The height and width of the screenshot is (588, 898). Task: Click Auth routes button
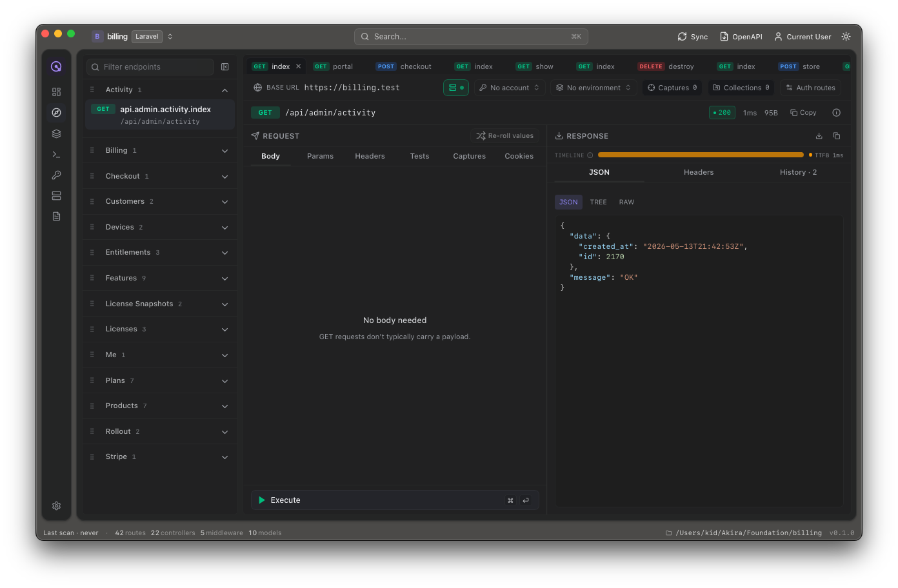click(x=810, y=88)
